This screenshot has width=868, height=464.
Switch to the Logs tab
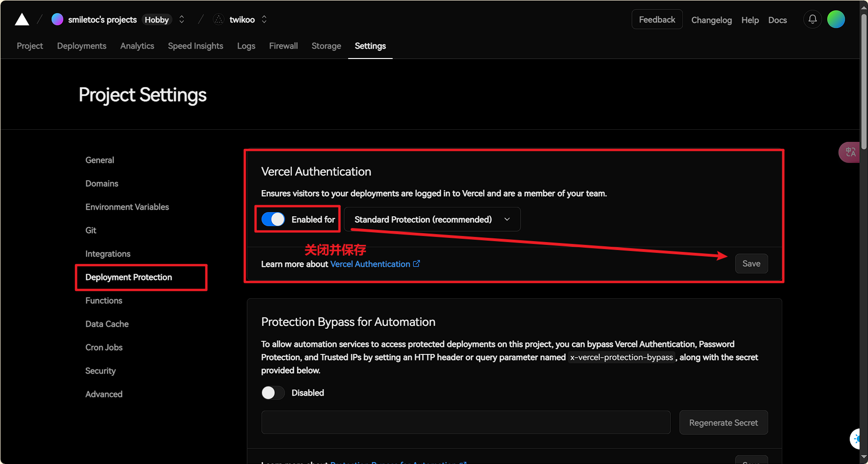[246, 46]
